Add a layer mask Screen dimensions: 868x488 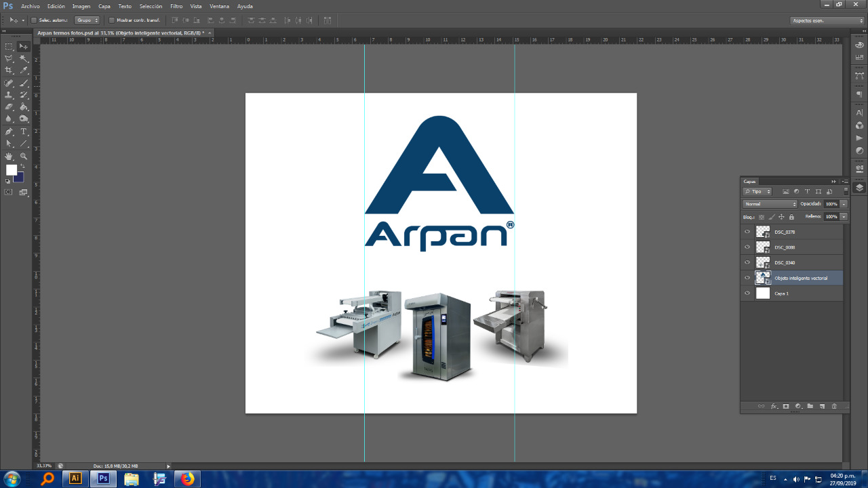(786, 406)
